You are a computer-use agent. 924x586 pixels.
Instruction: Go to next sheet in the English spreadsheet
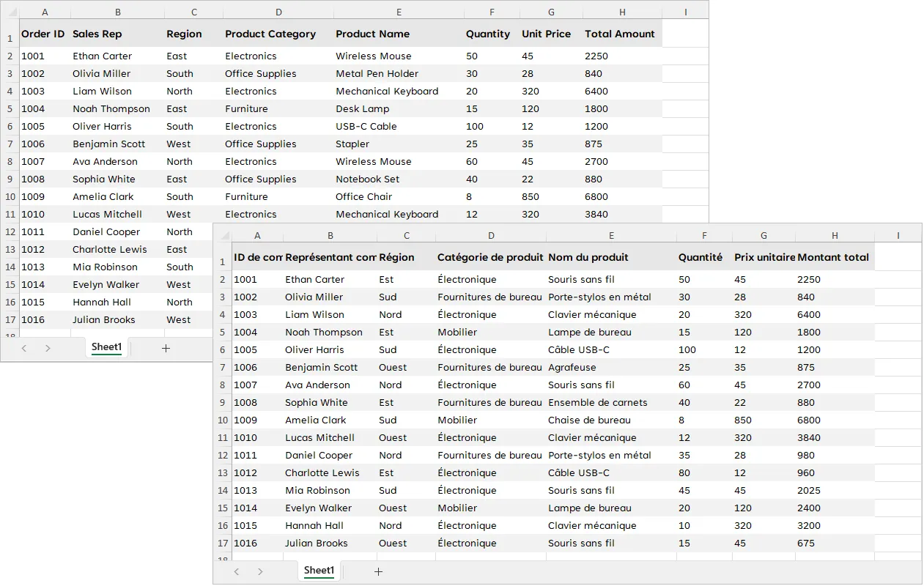(48, 348)
